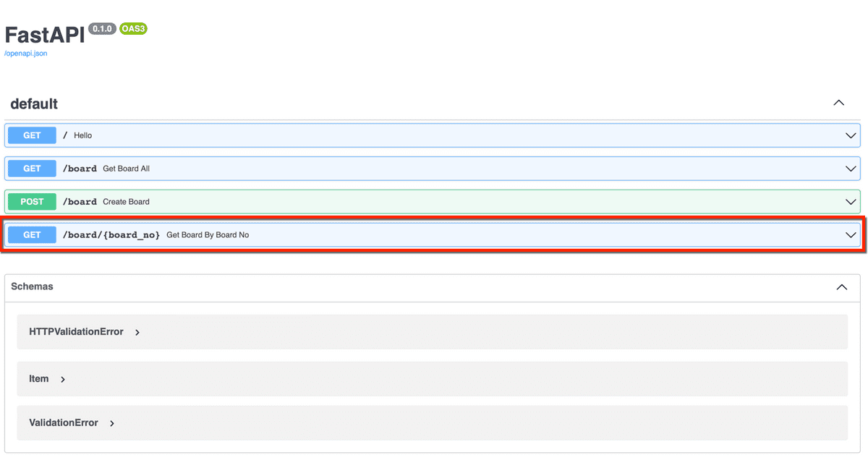Collapse the default section chevron

[839, 103]
